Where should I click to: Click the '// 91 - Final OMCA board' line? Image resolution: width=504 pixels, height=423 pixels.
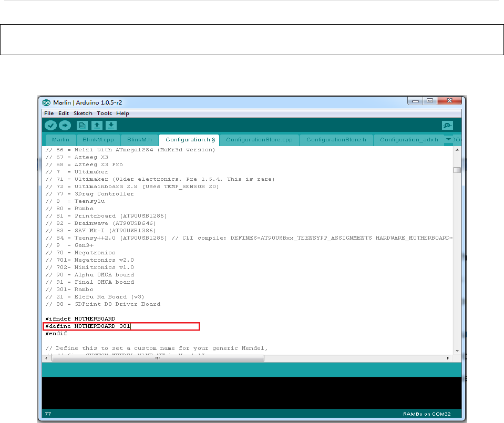click(90, 282)
